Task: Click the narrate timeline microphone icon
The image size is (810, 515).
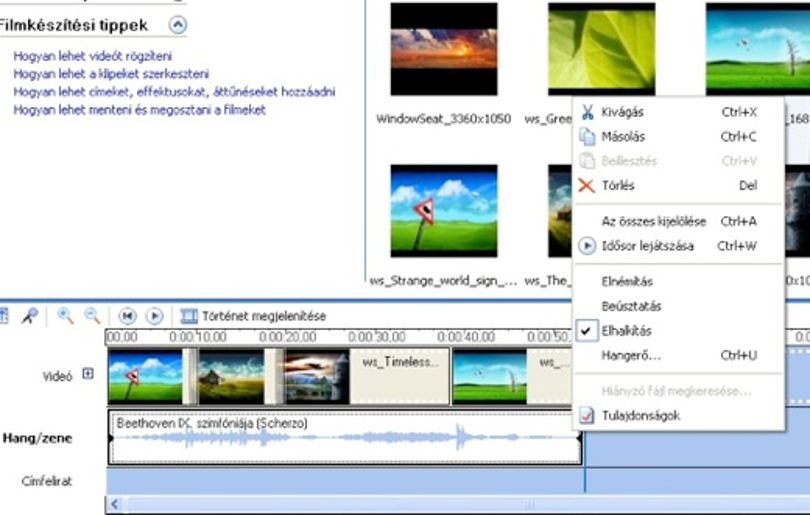Action: point(30,316)
